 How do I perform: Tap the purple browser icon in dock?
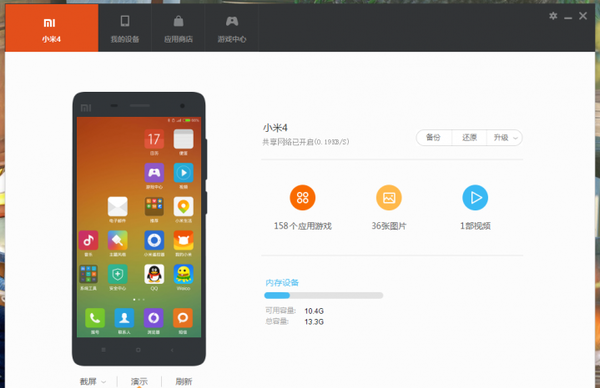[153, 318]
